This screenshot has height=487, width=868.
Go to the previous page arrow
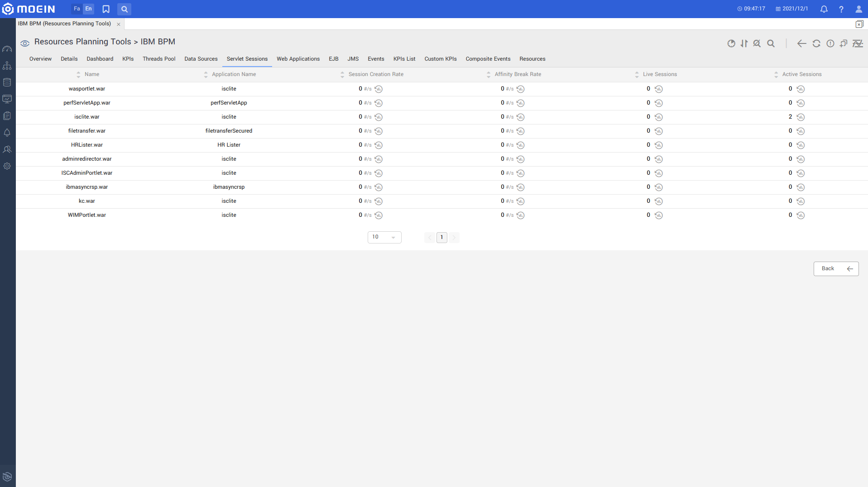click(430, 238)
